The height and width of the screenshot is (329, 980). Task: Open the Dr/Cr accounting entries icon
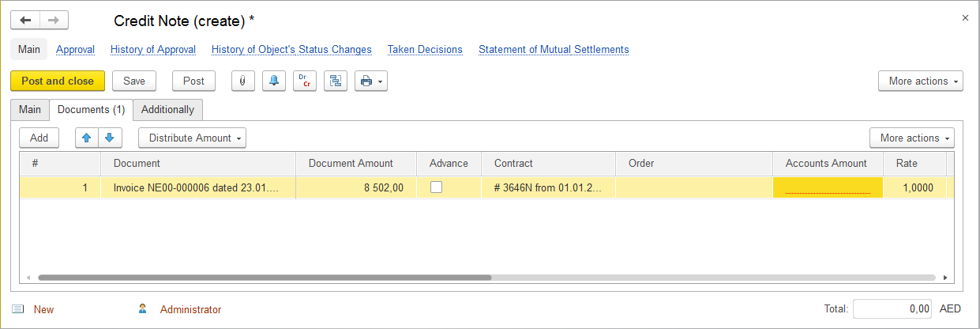(305, 81)
